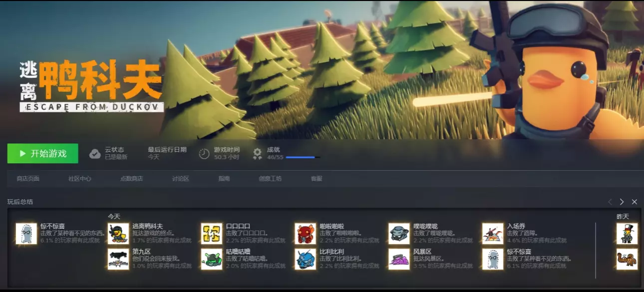Image resolution: width=644 pixels, height=292 pixels.
Task: Click the 入场券 achievement title
Action: pyautogui.click(x=516, y=226)
